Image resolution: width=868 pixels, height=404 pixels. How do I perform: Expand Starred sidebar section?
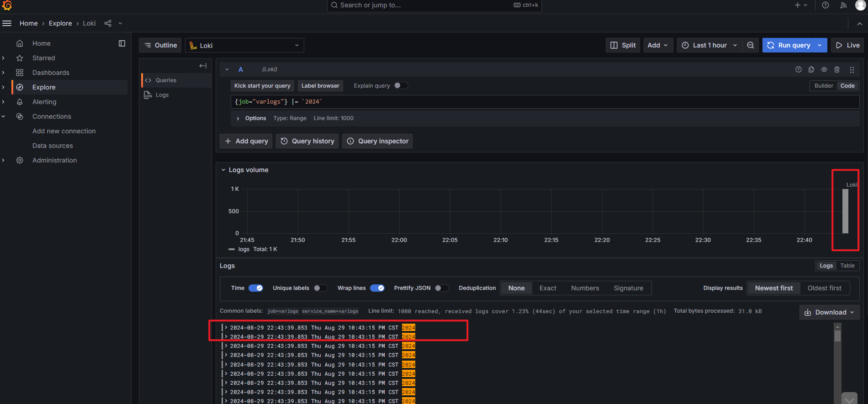click(4, 58)
